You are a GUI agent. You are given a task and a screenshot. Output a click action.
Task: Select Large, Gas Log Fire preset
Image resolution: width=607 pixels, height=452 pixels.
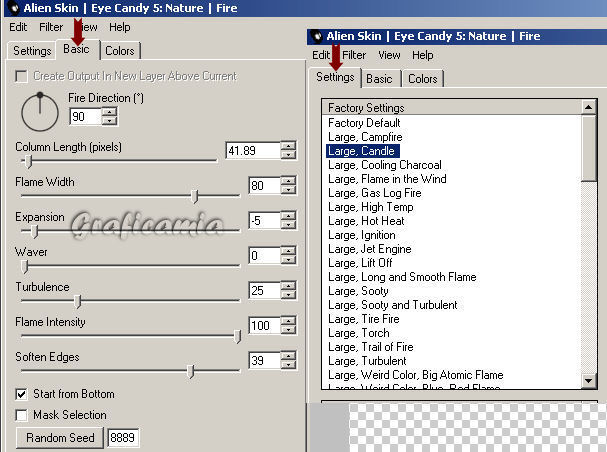pos(375,193)
